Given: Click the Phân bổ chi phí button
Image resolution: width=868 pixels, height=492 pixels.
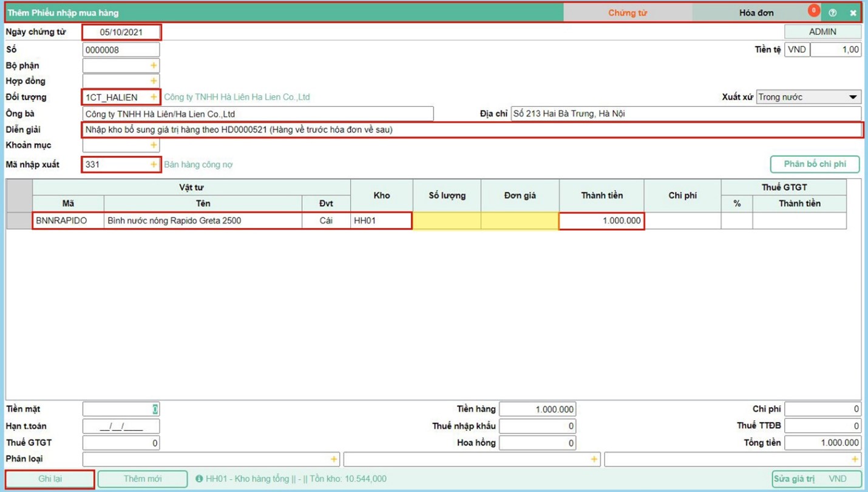Looking at the screenshot, I should coord(815,165).
